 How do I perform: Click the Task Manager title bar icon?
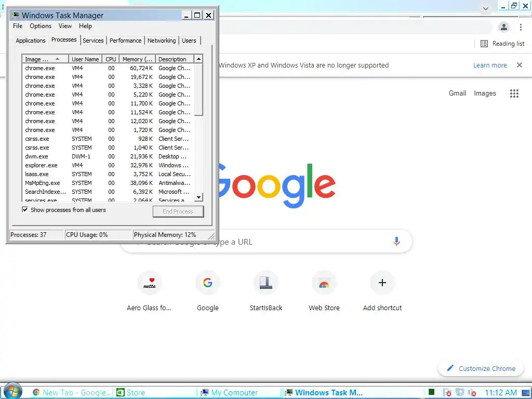point(15,15)
